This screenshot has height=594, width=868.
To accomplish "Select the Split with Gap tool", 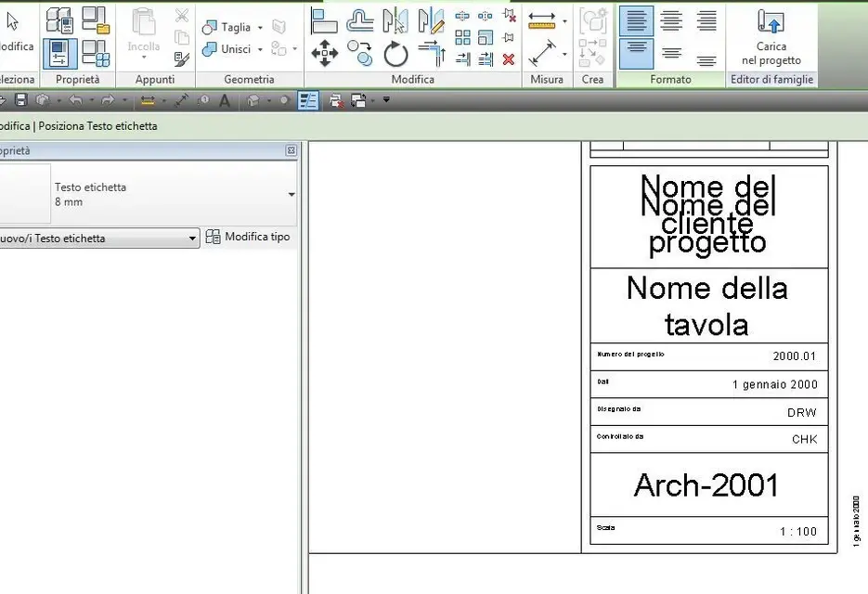I will pos(485,16).
